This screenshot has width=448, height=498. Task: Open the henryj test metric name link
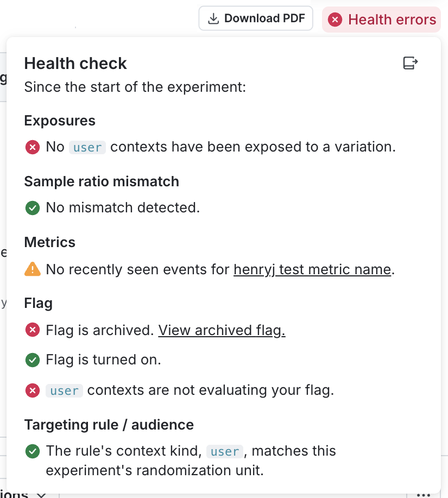[312, 269]
